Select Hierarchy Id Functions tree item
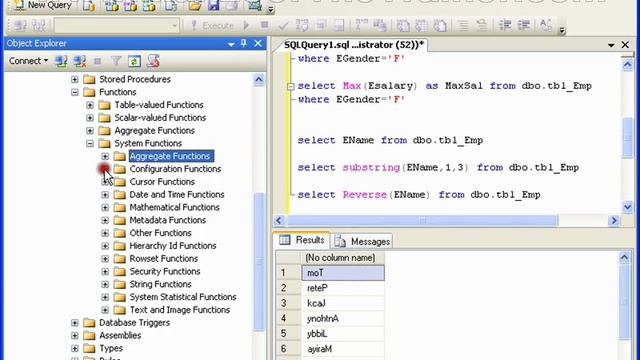The width and height of the screenshot is (640, 360). (x=173, y=246)
